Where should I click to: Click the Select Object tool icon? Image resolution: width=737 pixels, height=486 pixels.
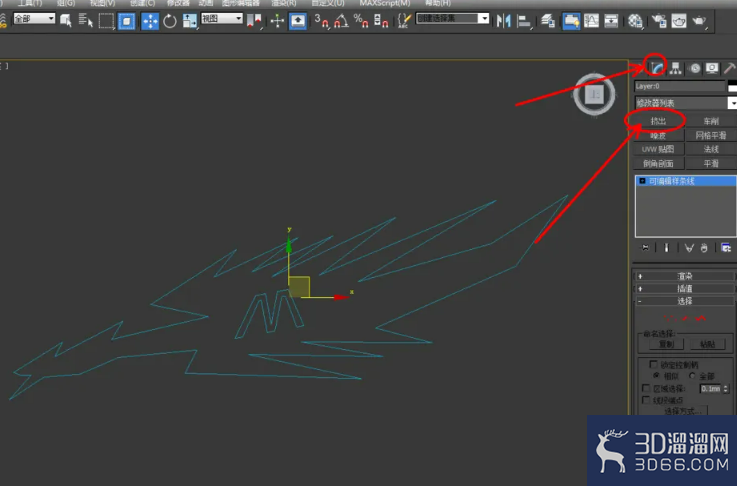pyautogui.click(x=66, y=20)
